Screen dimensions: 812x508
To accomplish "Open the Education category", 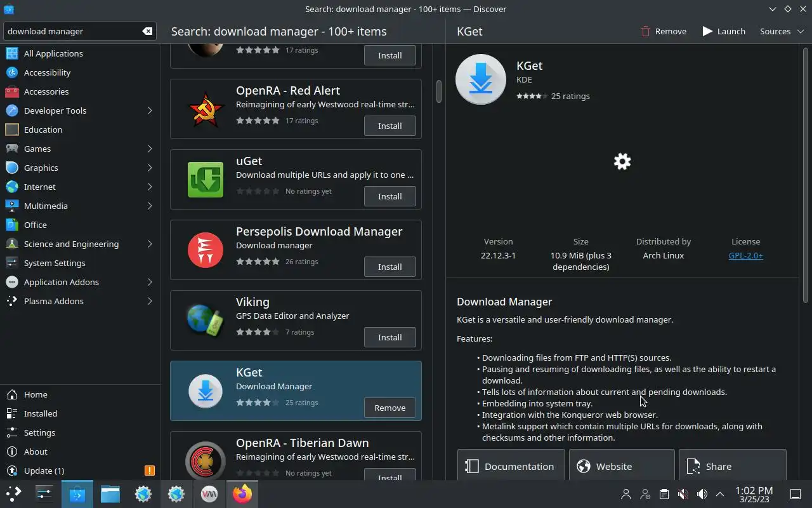I will tap(80, 130).
